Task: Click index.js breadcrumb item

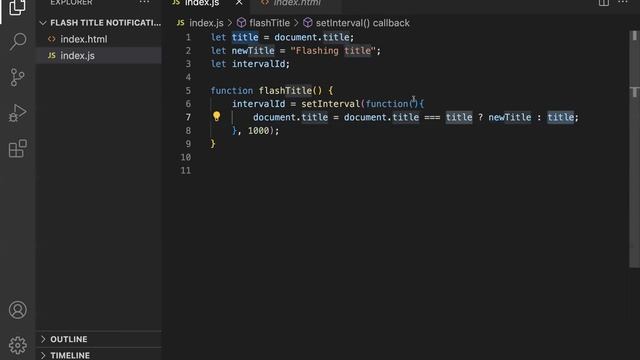Action: (206, 23)
